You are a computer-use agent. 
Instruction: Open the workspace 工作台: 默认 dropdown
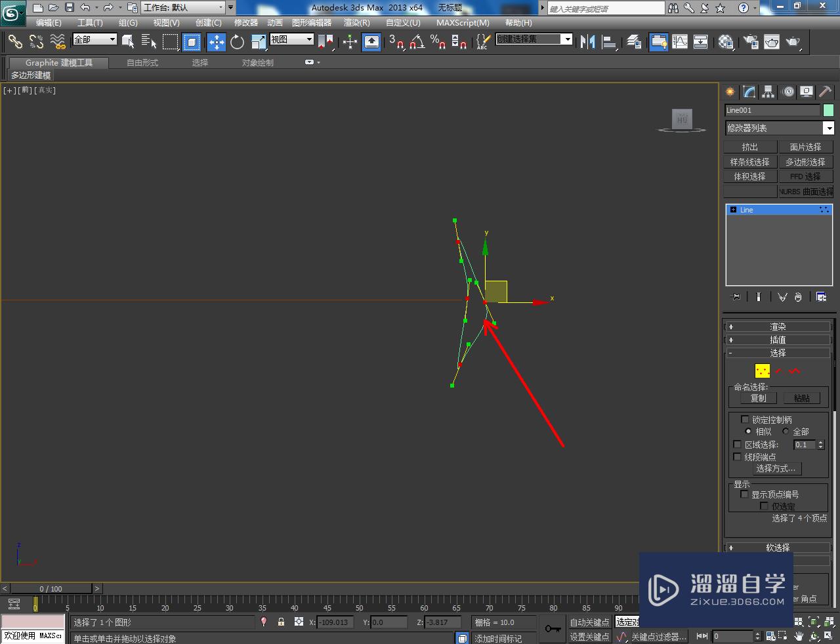pos(184,8)
